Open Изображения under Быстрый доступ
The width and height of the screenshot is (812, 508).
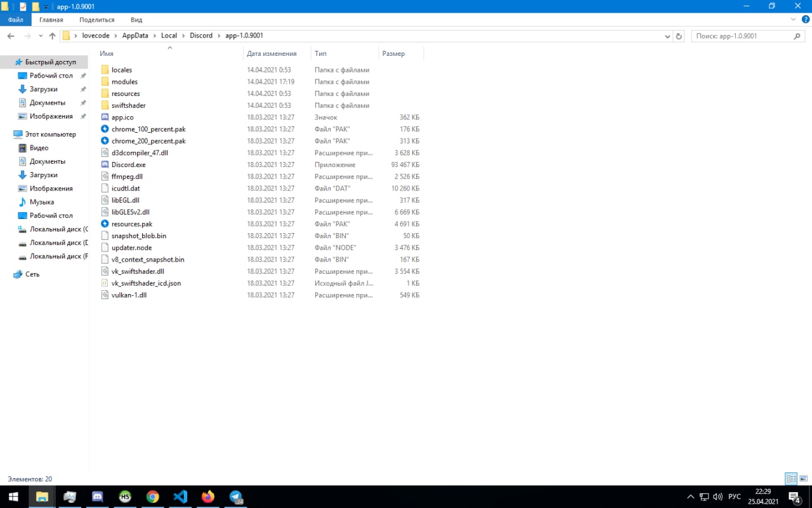click(x=51, y=116)
